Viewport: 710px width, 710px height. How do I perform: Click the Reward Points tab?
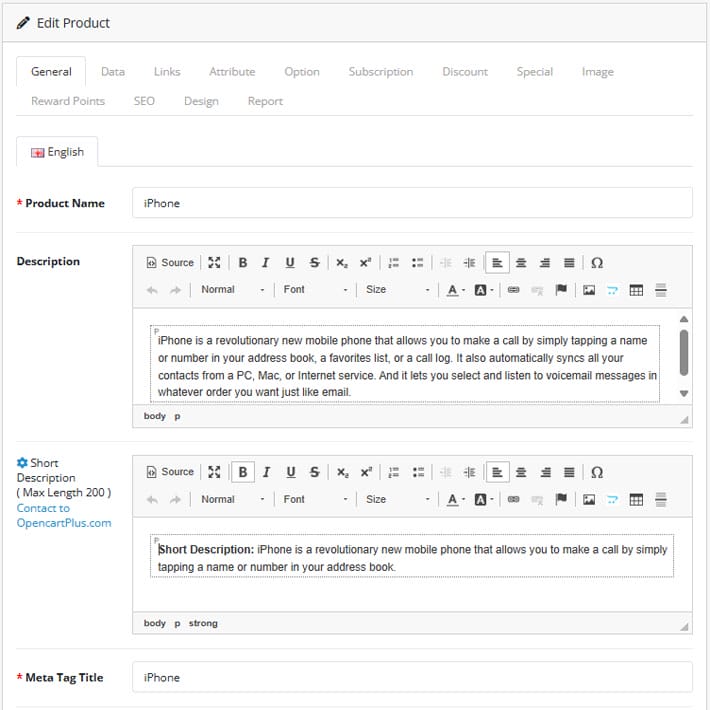[x=68, y=101]
